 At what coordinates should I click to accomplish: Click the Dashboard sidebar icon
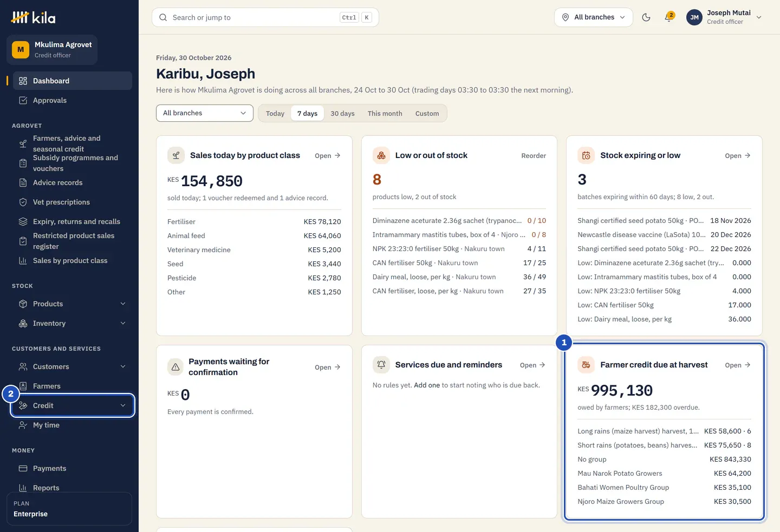point(23,81)
